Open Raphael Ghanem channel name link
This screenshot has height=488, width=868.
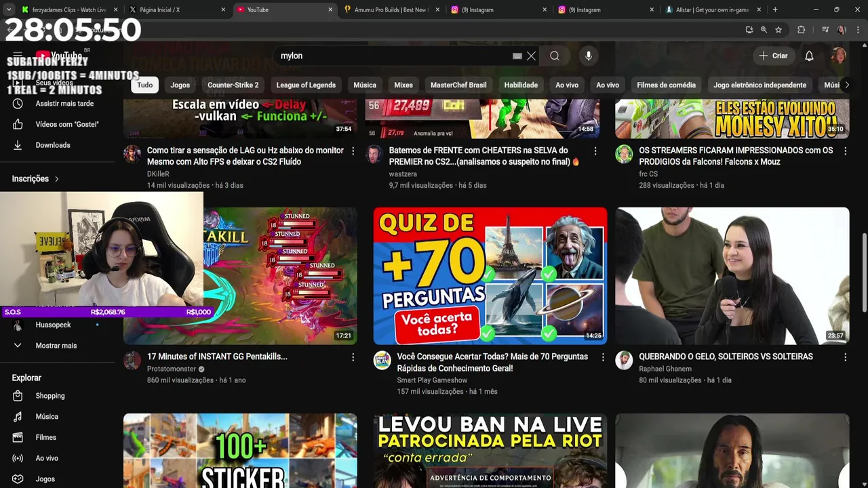(665, 369)
